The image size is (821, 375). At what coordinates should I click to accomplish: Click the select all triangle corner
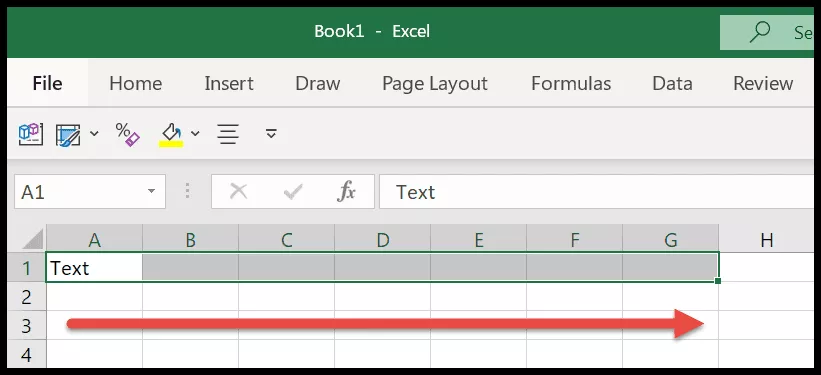[32, 240]
